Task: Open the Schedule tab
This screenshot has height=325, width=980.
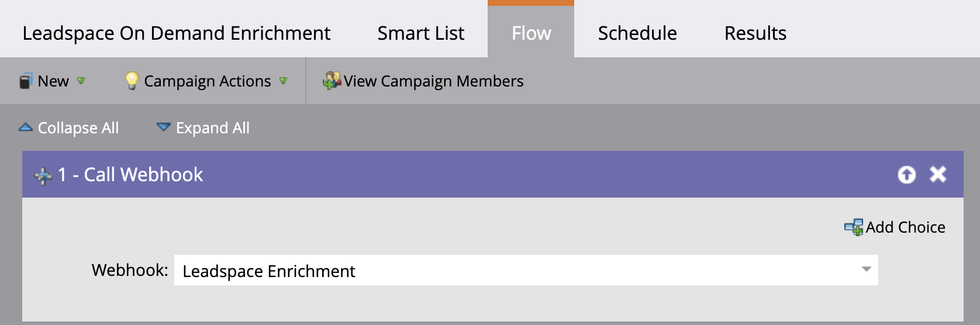Action: pyautogui.click(x=637, y=33)
